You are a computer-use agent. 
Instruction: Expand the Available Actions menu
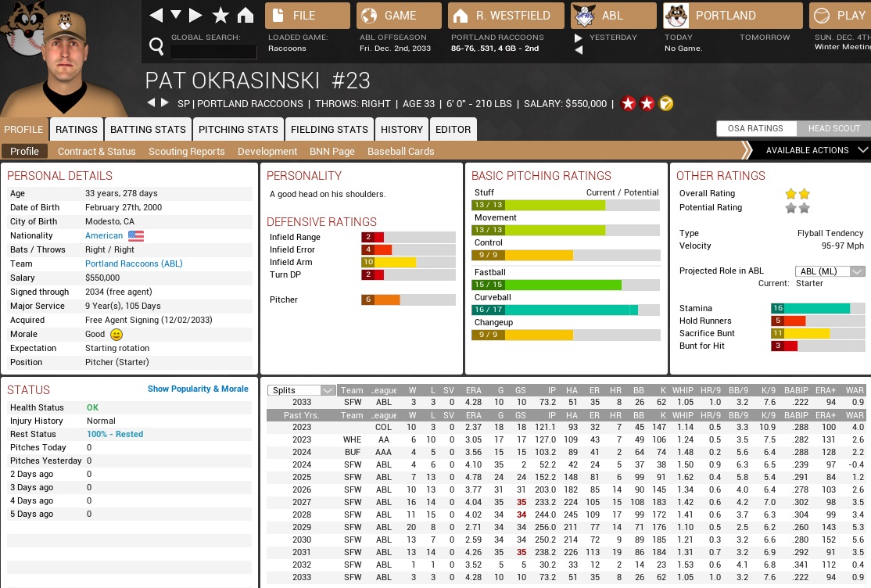[x=813, y=150]
